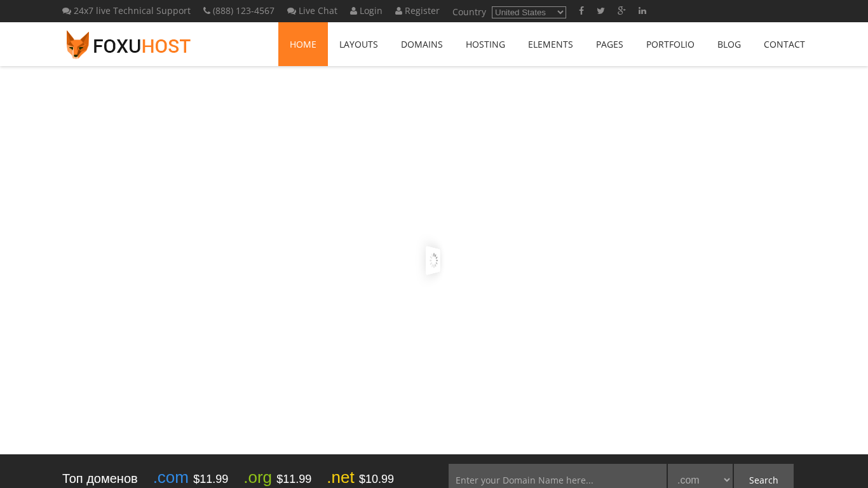The width and height of the screenshot is (868, 488).
Task: Open the HOSTING menu
Action: [485, 44]
